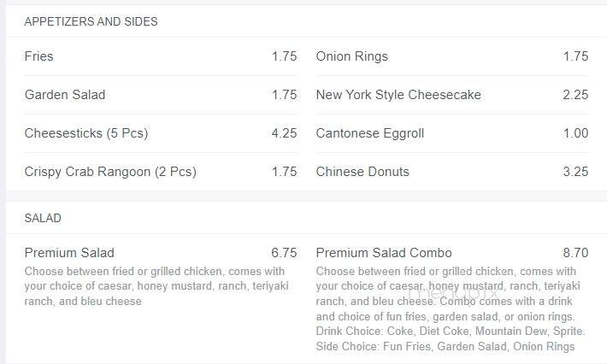
Task: Click the 2.25 Cheesecake price
Action: click(575, 95)
